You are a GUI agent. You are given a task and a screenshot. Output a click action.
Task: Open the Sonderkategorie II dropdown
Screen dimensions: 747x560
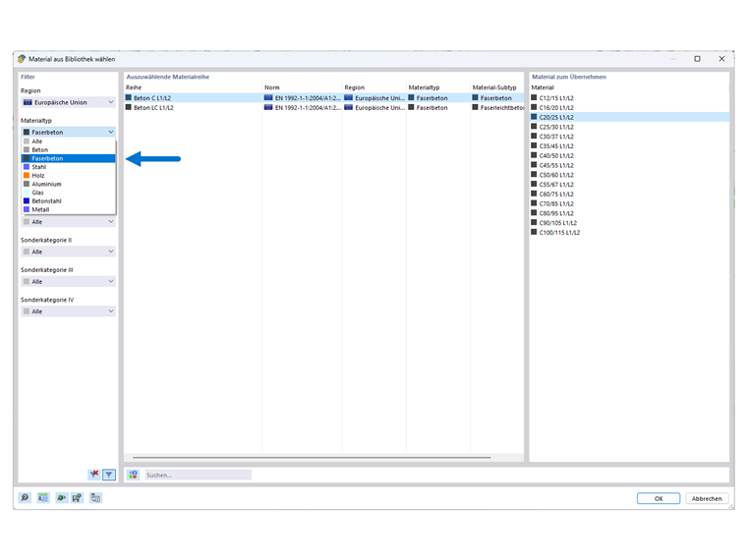(68, 252)
